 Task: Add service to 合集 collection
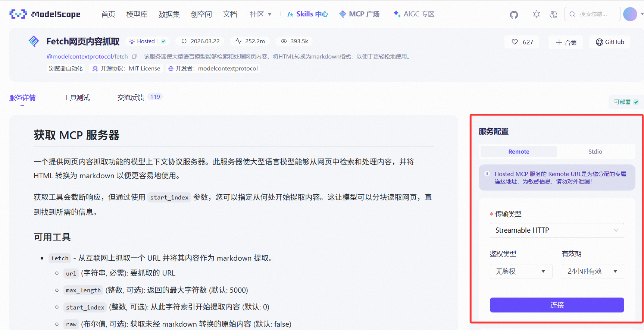click(566, 43)
